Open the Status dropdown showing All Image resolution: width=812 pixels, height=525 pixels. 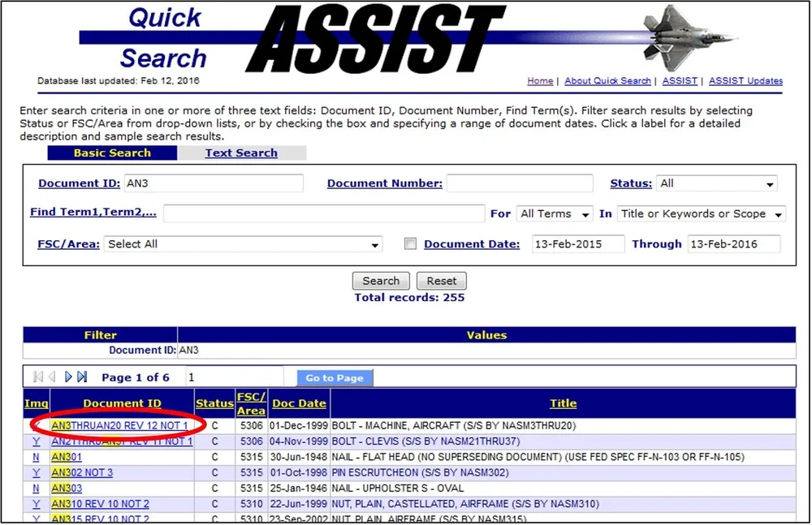(717, 183)
